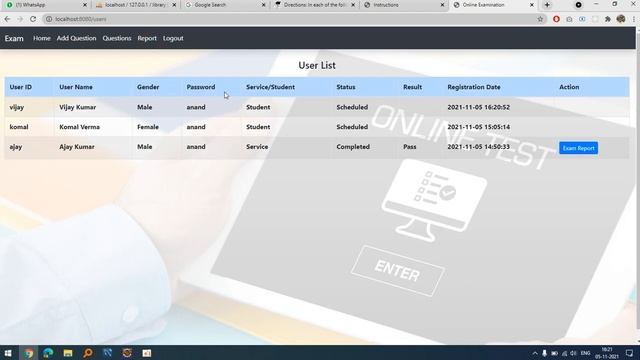640x360 pixels.
Task: Click the Chrome icon in the taskbar
Action: (x=28, y=353)
